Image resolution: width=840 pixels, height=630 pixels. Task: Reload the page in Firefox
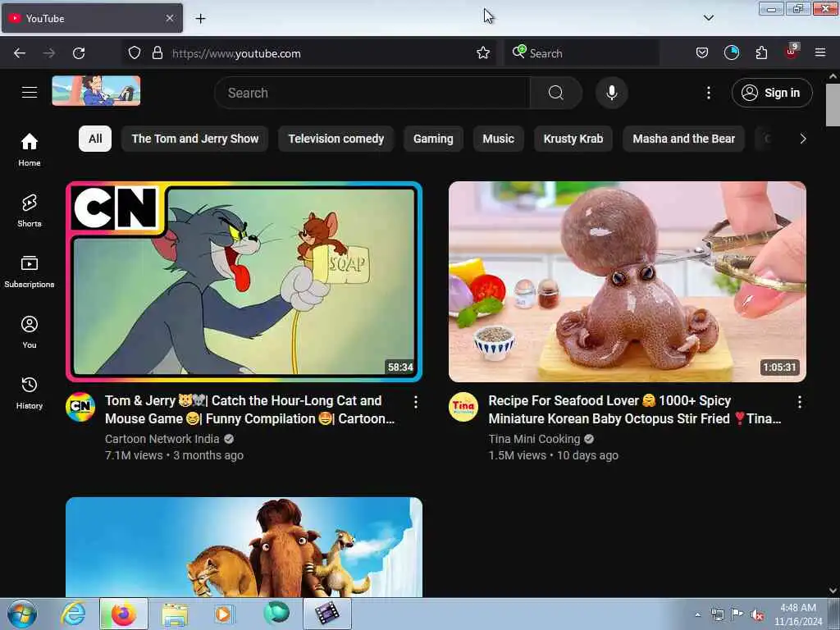[x=79, y=53]
